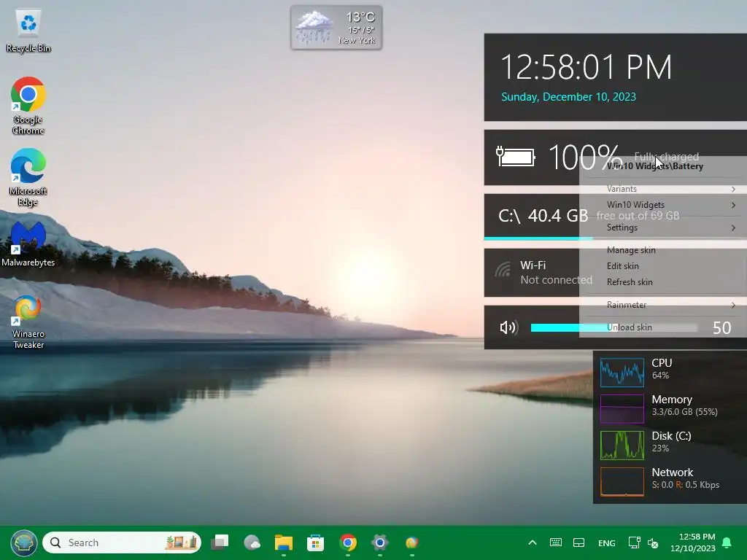Click the volume value 50

(x=721, y=327)
